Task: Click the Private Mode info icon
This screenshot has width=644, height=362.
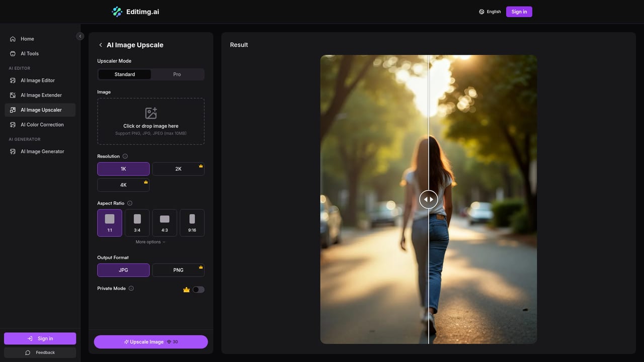Action: (x=131, y=289)
